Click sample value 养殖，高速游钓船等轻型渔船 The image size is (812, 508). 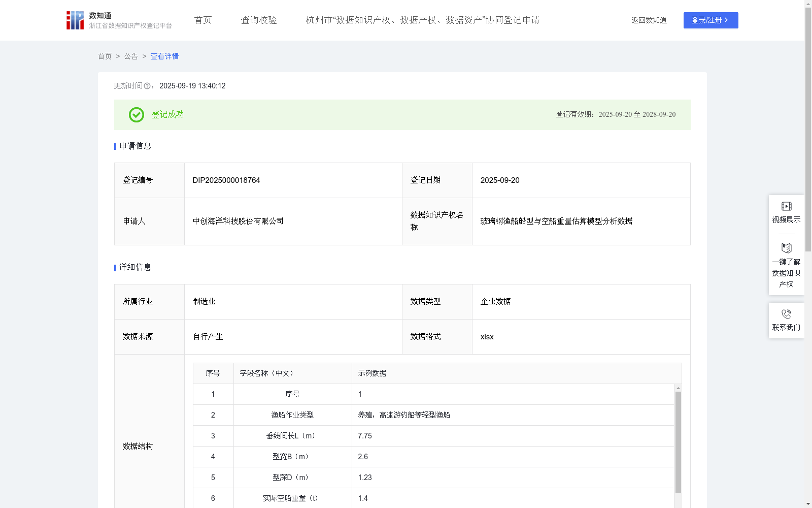point(404,415)
